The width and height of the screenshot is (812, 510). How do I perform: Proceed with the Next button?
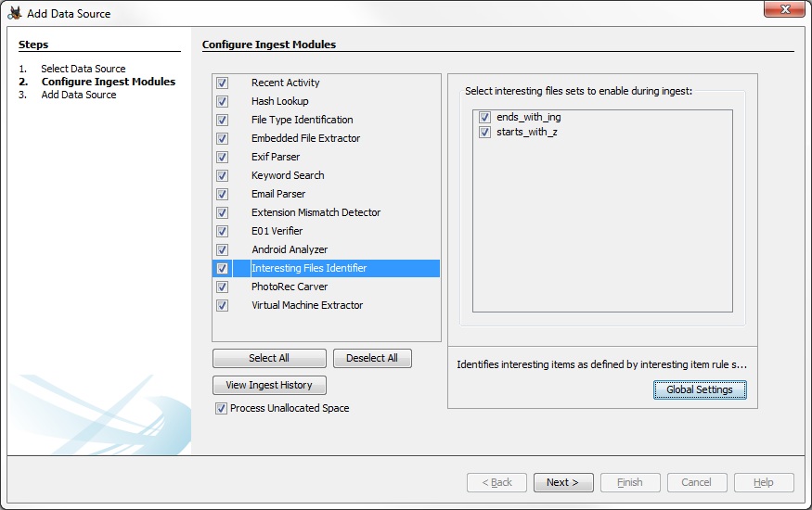point(562,482)
